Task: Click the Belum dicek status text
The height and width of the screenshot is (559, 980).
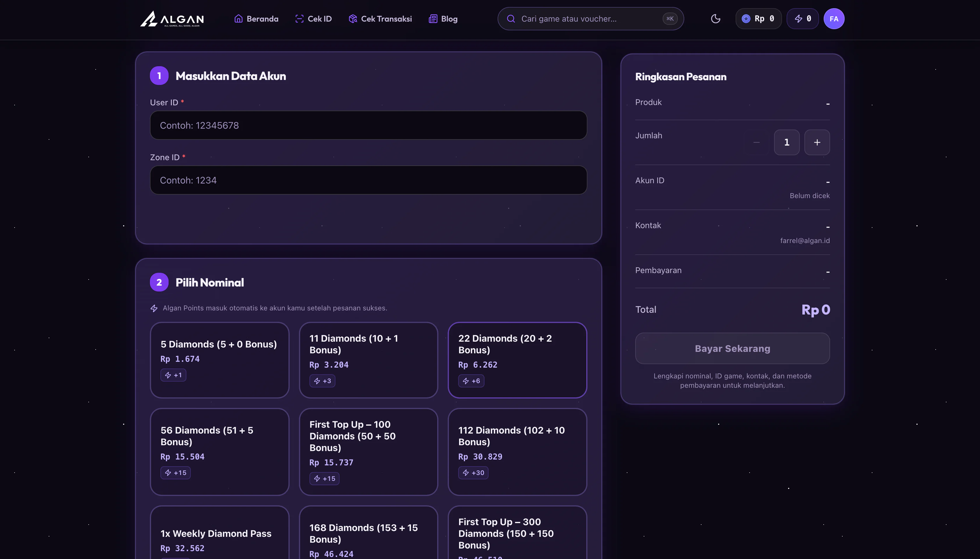Action: [810, 196]
